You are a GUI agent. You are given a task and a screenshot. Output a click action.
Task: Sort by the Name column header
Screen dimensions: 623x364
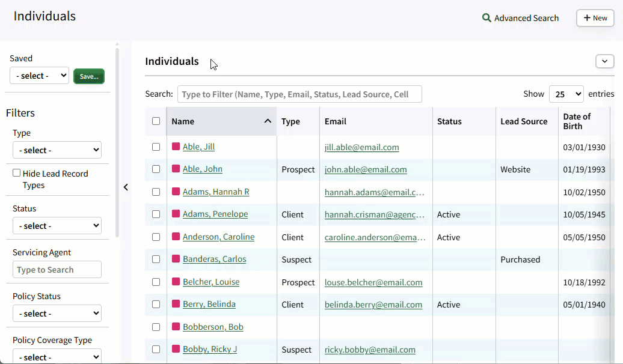[222, 121]
